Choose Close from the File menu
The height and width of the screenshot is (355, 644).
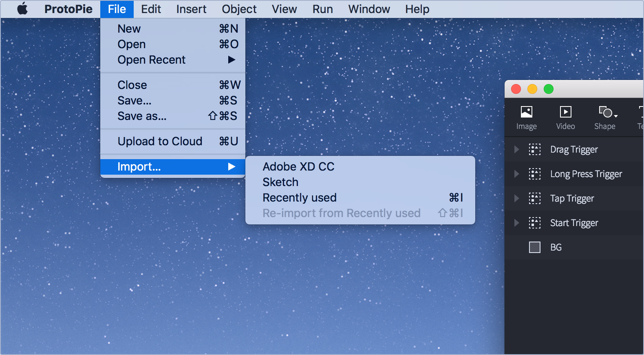click(173, 85)
